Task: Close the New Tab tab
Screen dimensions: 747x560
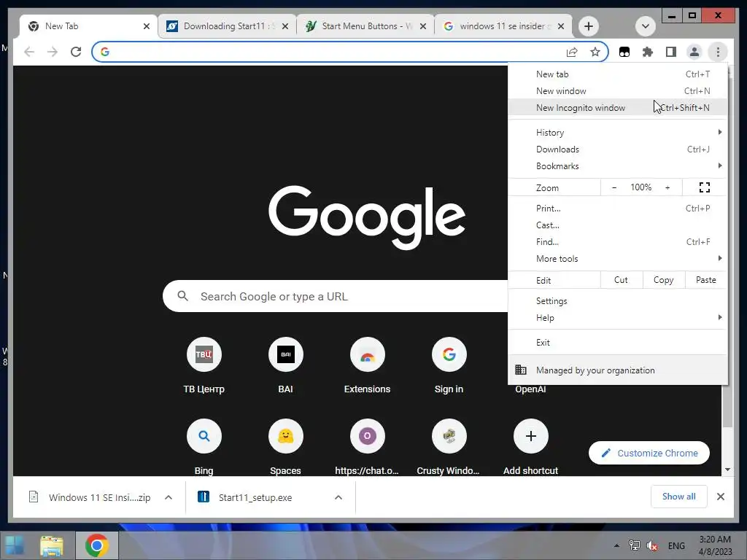Action: [147, 26]
